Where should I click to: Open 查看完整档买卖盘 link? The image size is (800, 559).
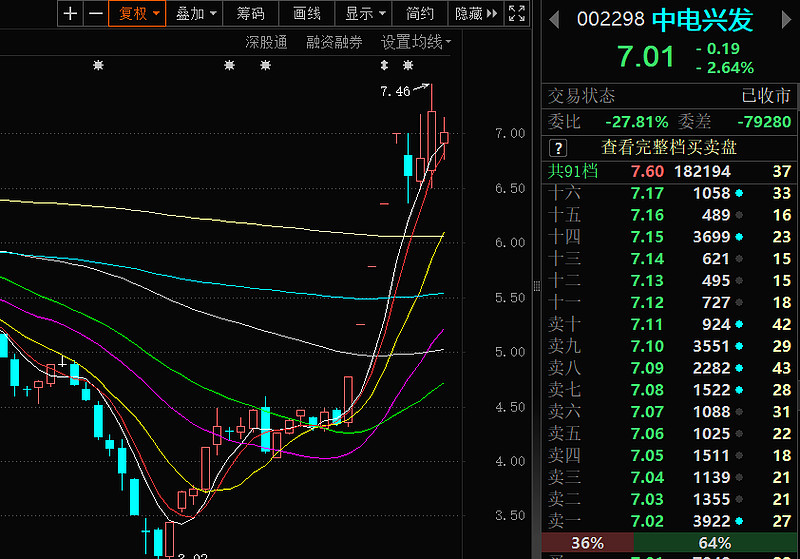tap(669, 147)
